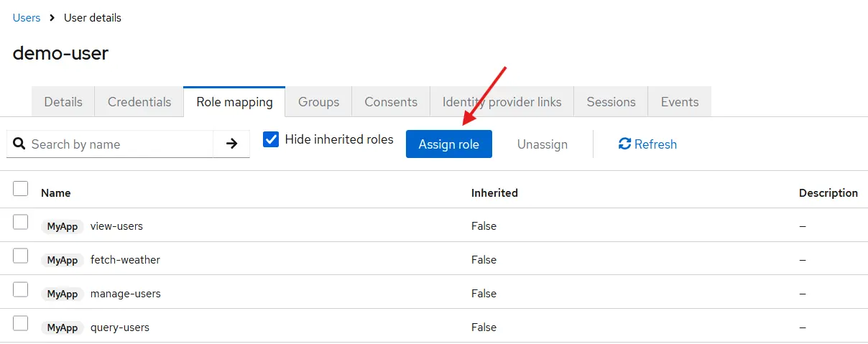Click the Refresh button with circular arrows
Viewport: 868px width, 344px height.
pyautogui.click(x=647, y=144)
